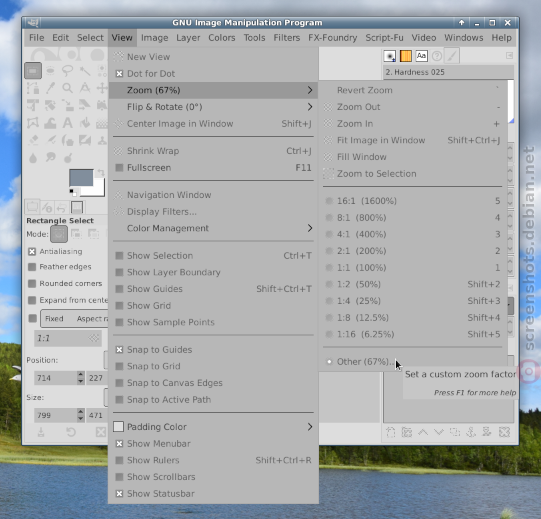The height and width of the screenshot is (519, 541).
Task: Choose Zoom In from submenu
Action: pyautogui.click(x=413, y=124)
